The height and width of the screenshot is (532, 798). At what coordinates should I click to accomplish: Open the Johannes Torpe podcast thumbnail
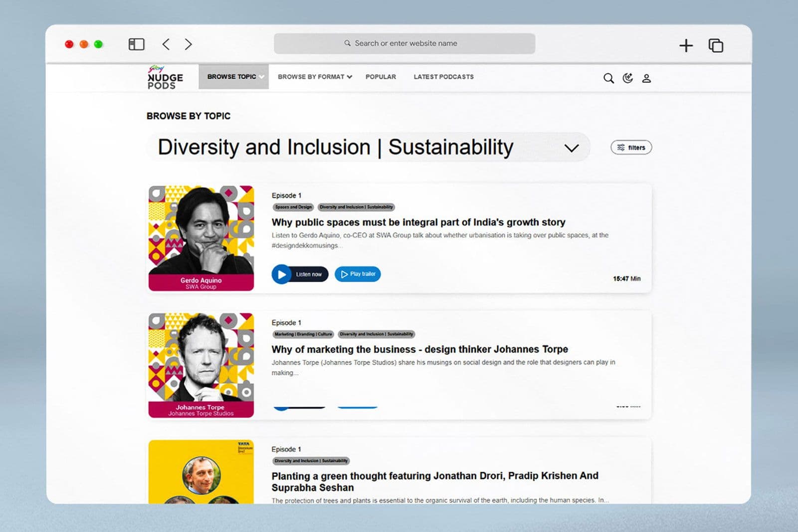[201, 365]
